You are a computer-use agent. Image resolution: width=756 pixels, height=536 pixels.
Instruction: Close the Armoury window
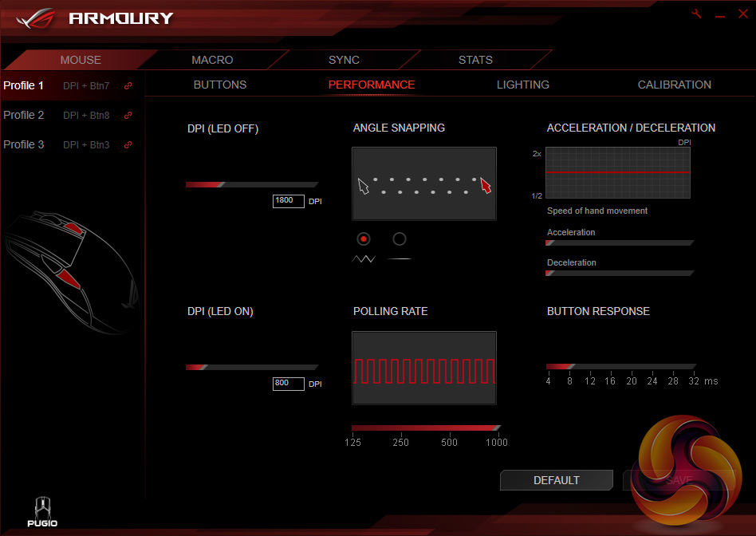point(743,14)
